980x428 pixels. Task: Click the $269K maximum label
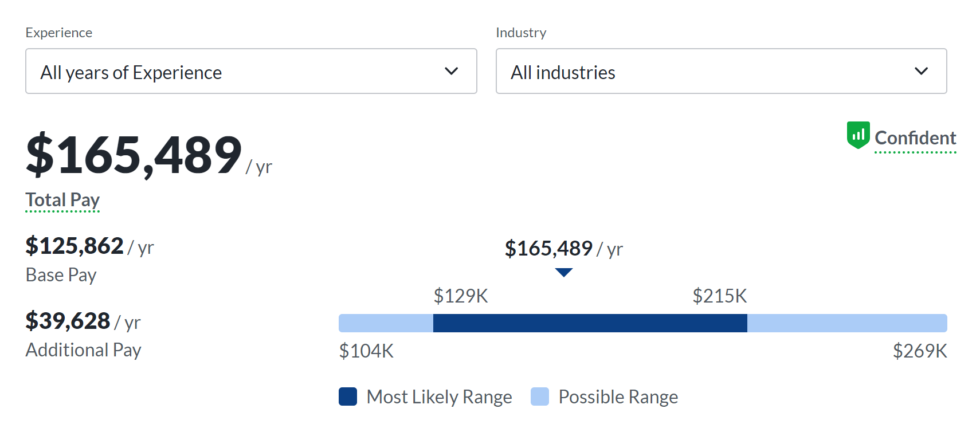point(920,351)
